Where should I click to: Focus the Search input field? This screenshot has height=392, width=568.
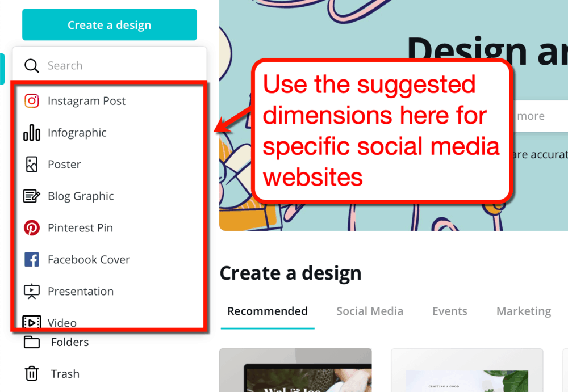click(x=110, y=65)
